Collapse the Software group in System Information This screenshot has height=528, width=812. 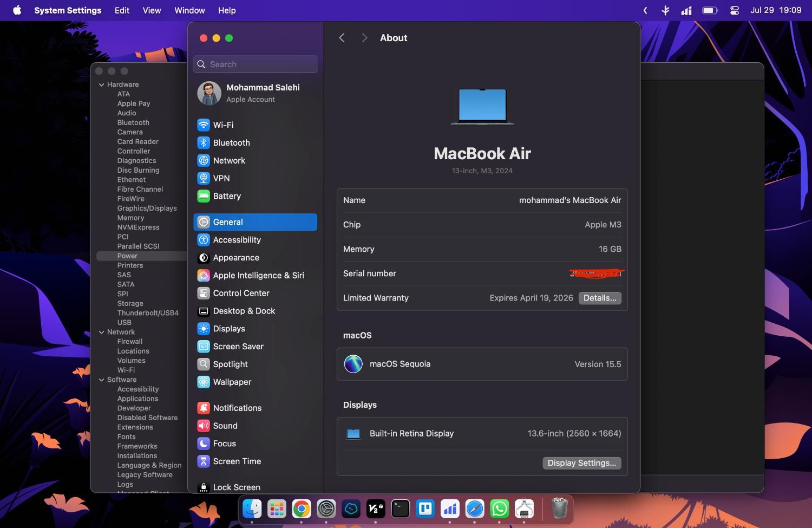pos(101,380)
